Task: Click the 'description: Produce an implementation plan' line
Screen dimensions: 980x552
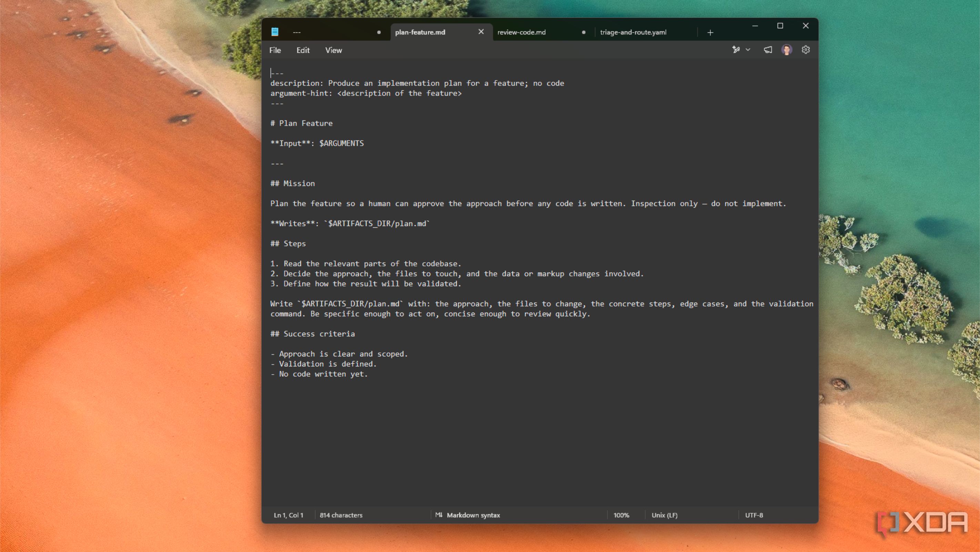Action: (x=417, y=83)
